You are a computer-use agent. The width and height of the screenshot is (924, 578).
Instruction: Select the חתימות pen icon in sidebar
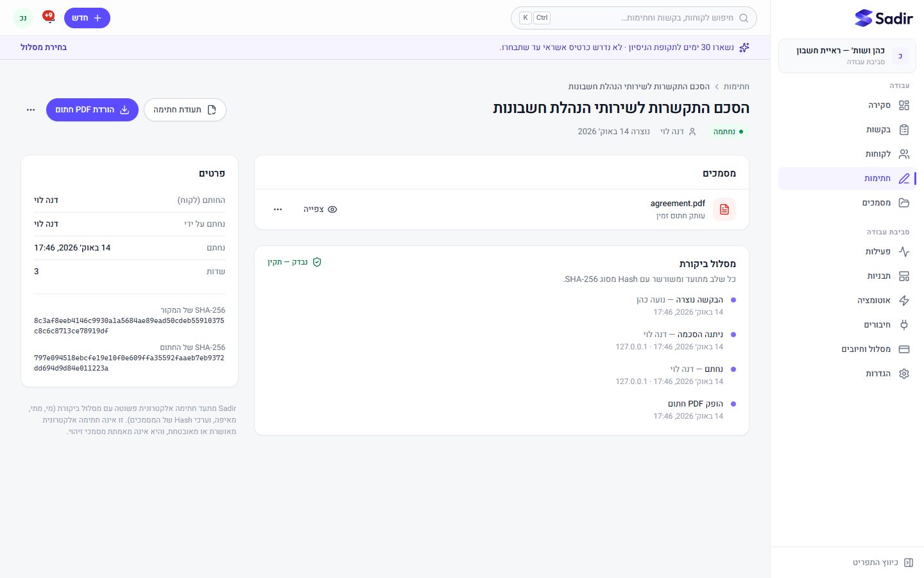(x=904, y=179)
